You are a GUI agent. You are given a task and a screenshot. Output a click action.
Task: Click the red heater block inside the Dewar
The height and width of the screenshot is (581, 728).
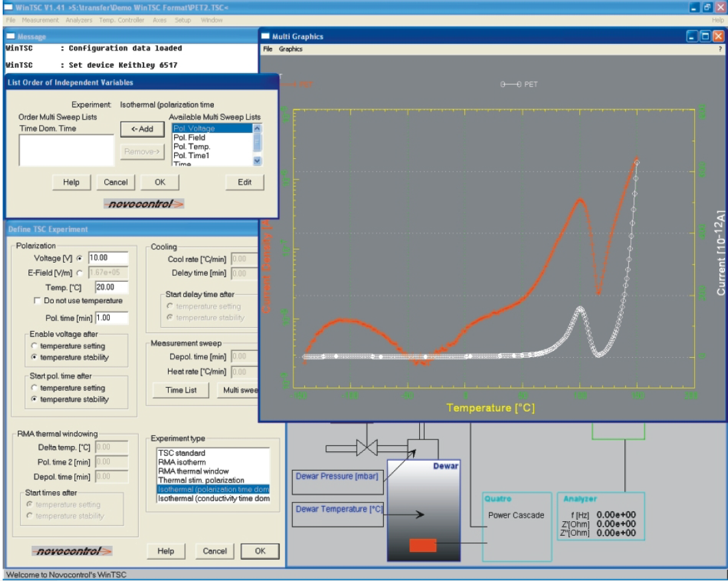422,545
